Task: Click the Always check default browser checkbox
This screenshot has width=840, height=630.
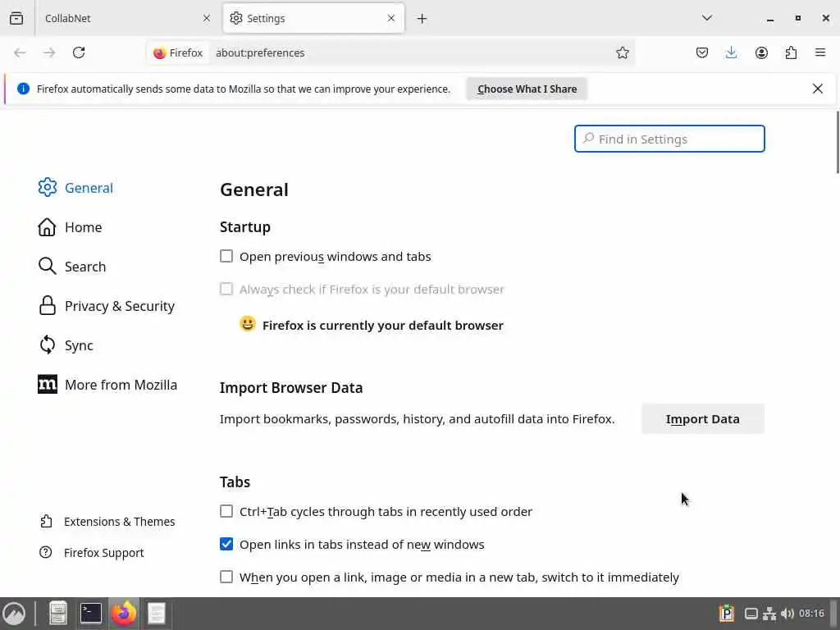Action: 226,289
